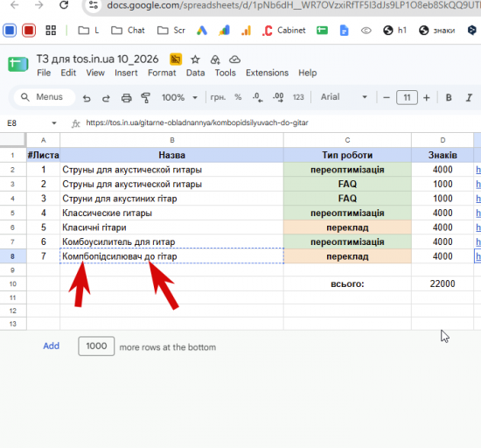Format as percent toggle

pos(238,97)
